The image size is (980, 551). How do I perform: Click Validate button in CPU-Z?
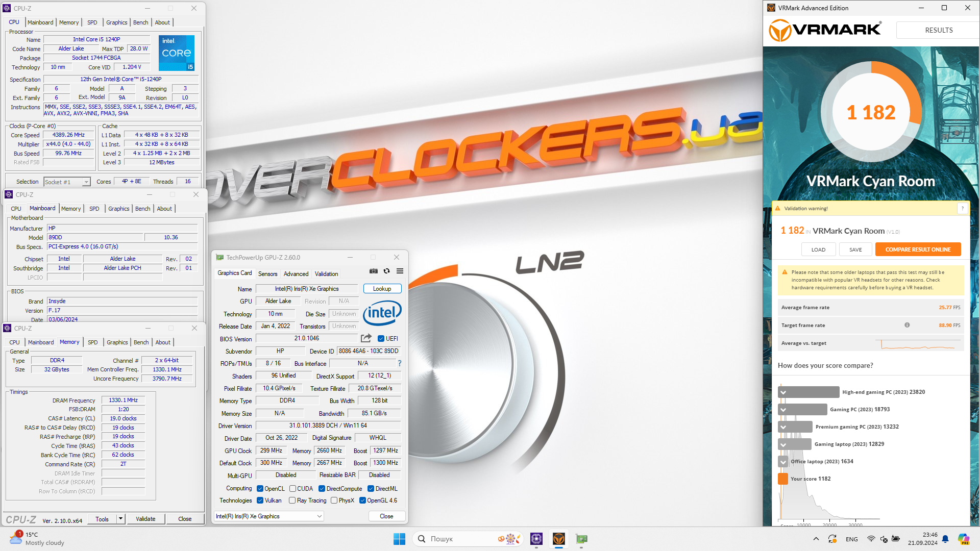point(145,519)
